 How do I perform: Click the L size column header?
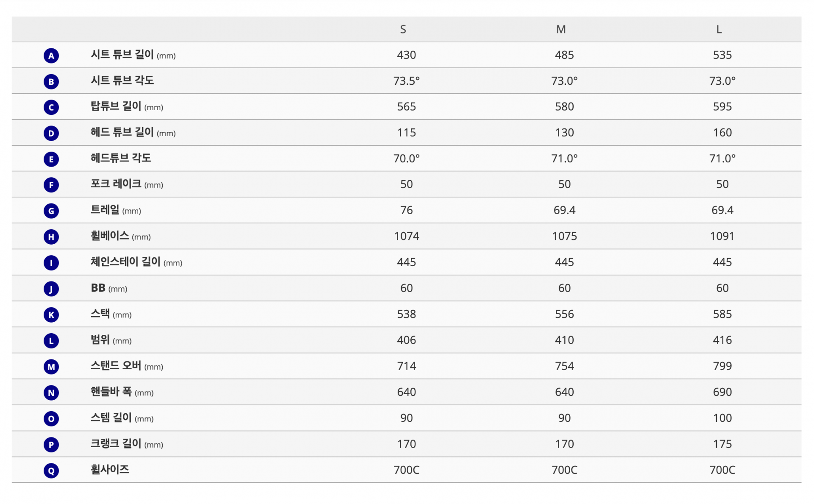tap(719, 29)
